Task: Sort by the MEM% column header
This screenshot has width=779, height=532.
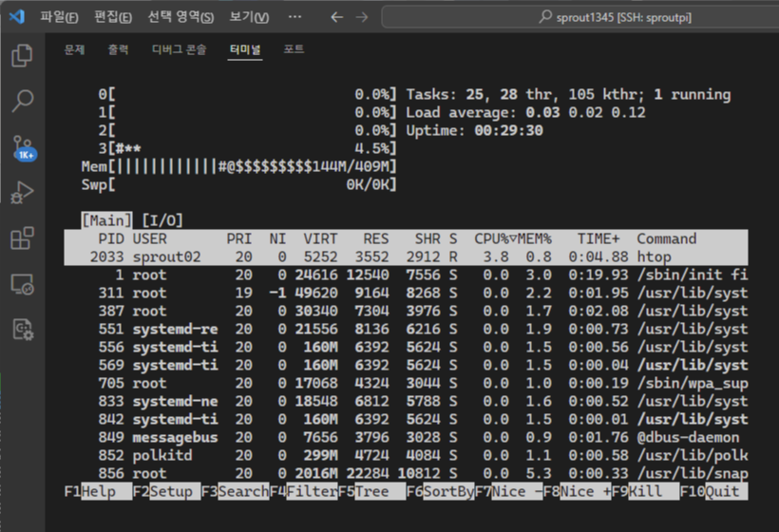Action: click(535, 239)
